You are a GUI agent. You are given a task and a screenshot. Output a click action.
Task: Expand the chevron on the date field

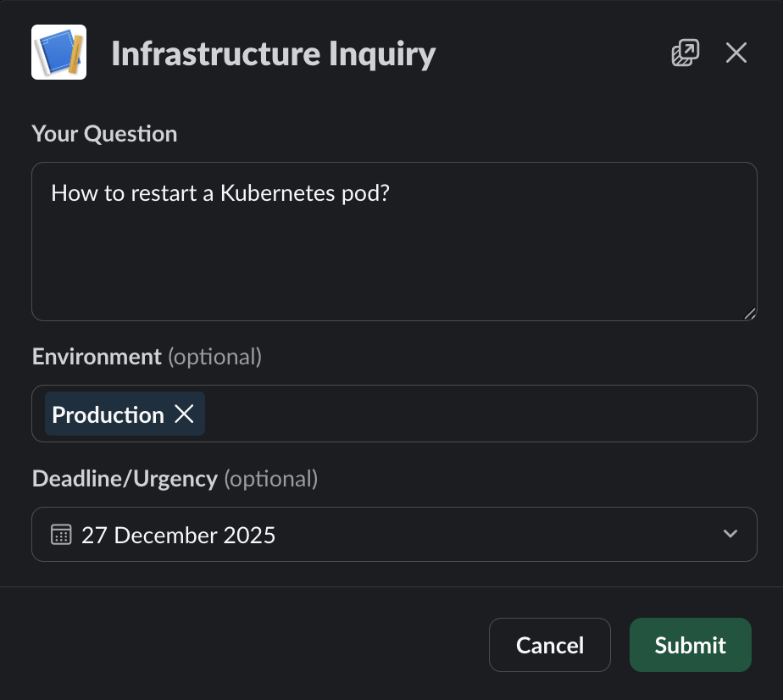[x=729, y=534]
